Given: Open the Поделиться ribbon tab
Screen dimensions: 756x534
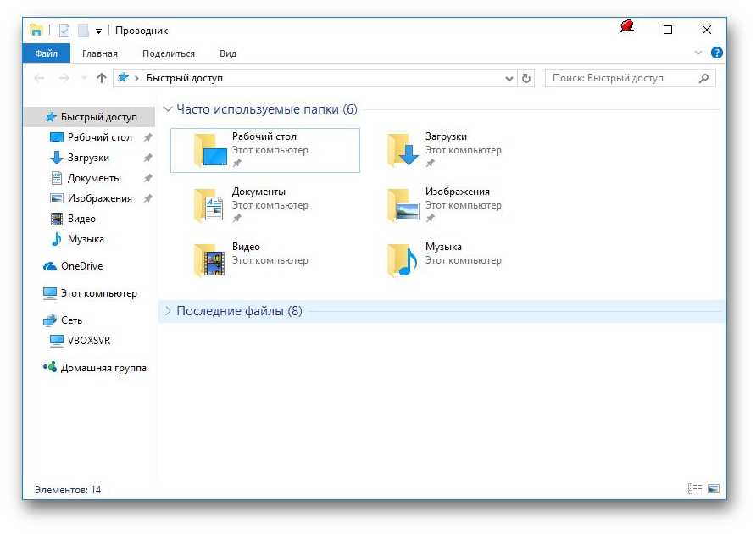Looking at the screenshot, I should pyautogui.click(x=169, y=53).
